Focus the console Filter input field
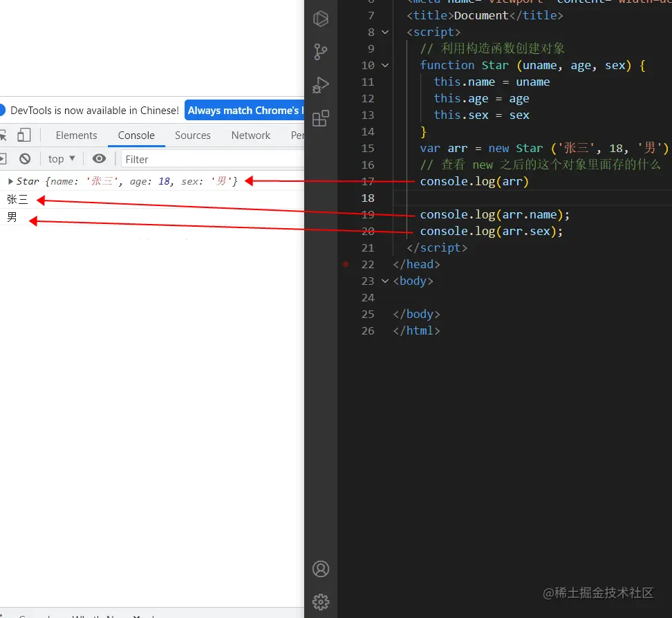 pos(213,160)
